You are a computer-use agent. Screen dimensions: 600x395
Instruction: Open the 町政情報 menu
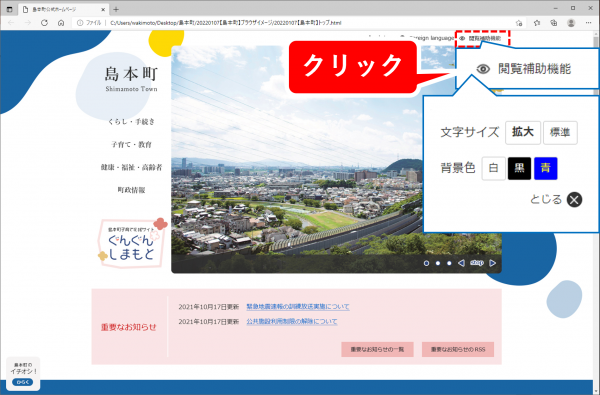(131, 190)
